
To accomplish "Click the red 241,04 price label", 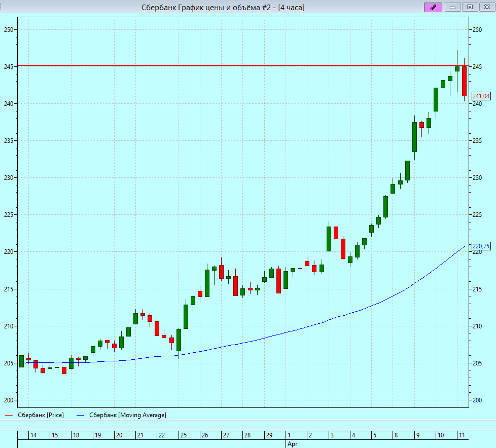I will pyautogui.click(x=481, y=96).
